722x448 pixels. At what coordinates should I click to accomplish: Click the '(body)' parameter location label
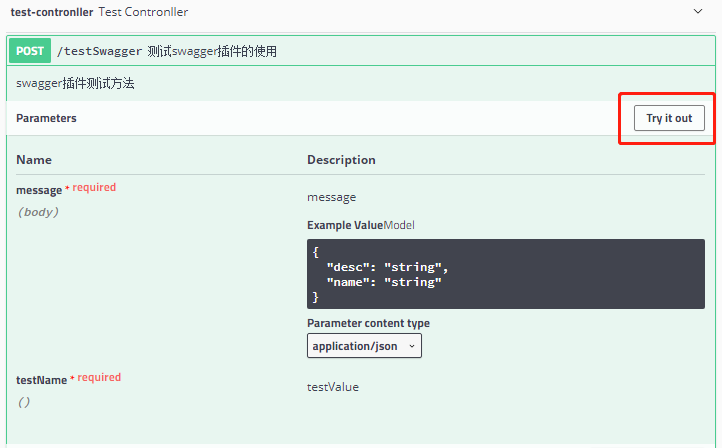click(x=38, y=212)
